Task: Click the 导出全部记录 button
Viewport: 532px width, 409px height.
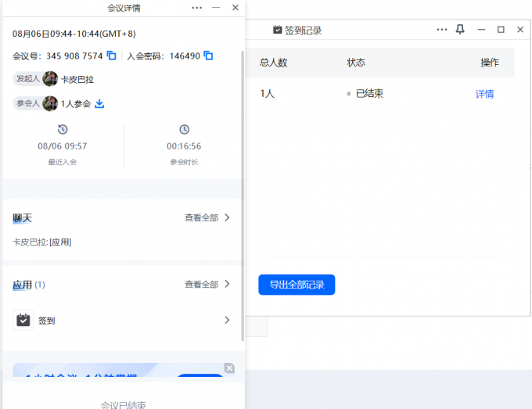Action: (297, 285)
